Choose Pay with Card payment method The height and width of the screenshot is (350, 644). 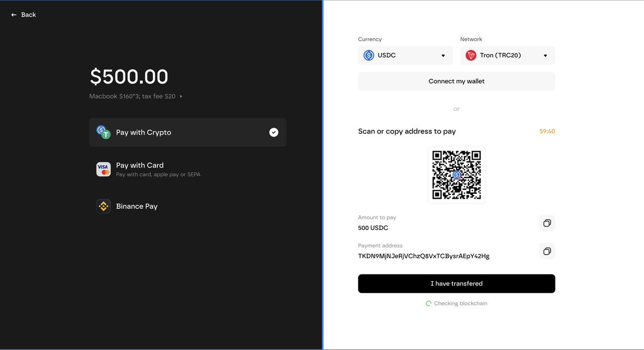pyautogui.click(x=188, y=169)
